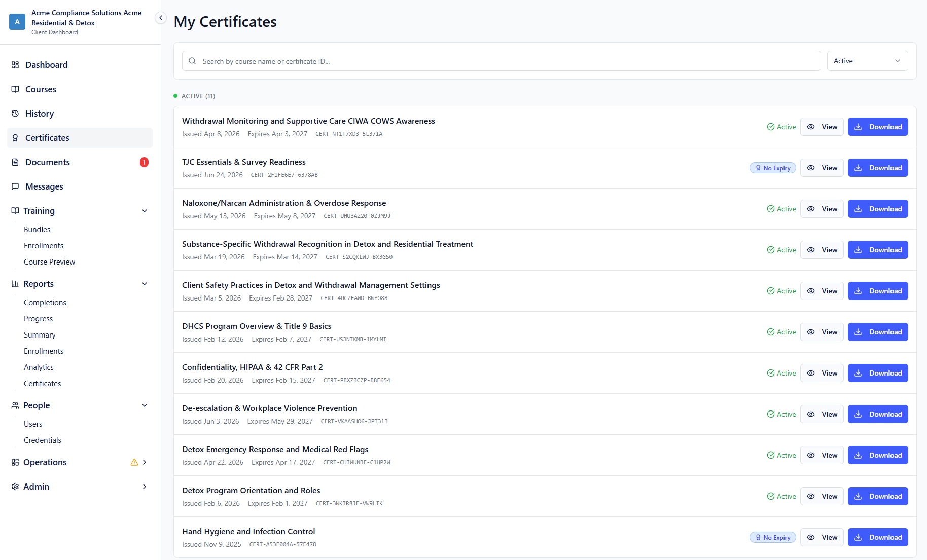
Task: Click the Messages chat bubble icon
Action: pyautogui.click(x=15, y=186)
